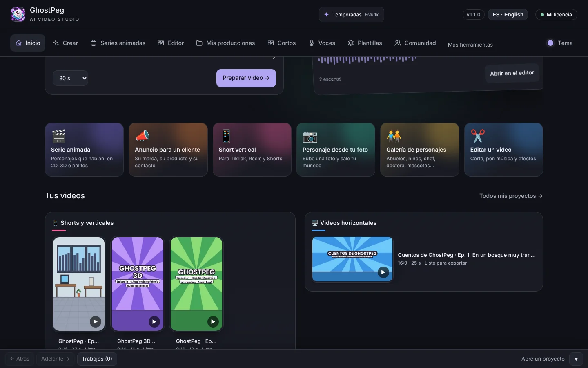Click the home icon in Inicio
588x368 pixels.
19,43
